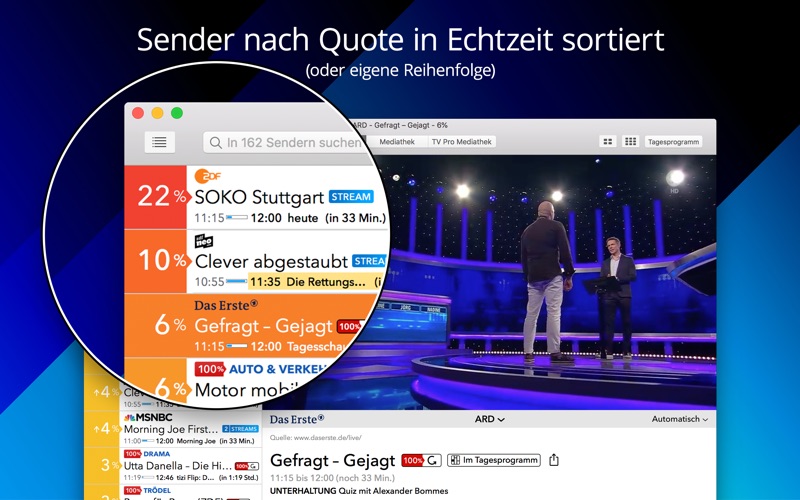The width and height of the screenshot is (800, 500).
Task: Click the STREAM badge beside Clever abgestaubt
Action: tap(368, 261)
